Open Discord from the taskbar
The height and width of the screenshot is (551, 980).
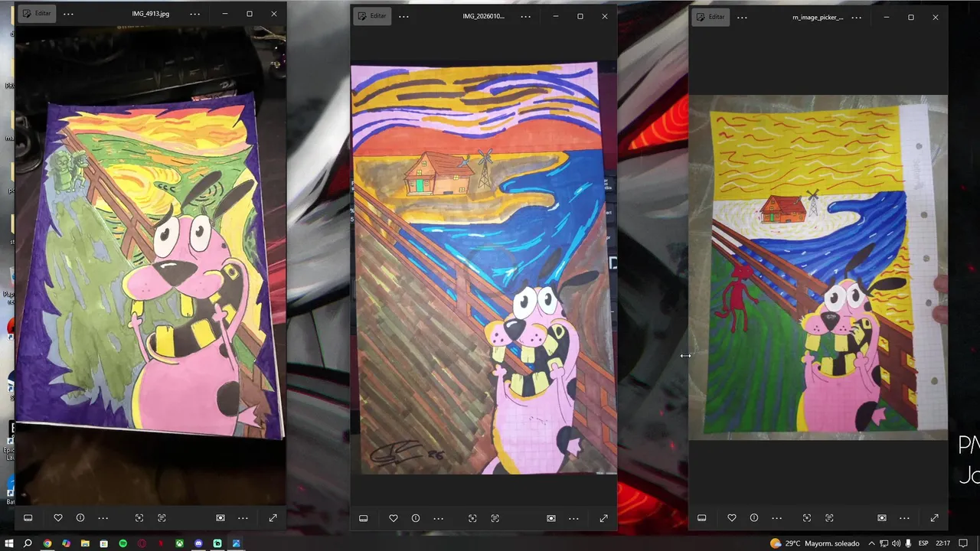point(198,543)
